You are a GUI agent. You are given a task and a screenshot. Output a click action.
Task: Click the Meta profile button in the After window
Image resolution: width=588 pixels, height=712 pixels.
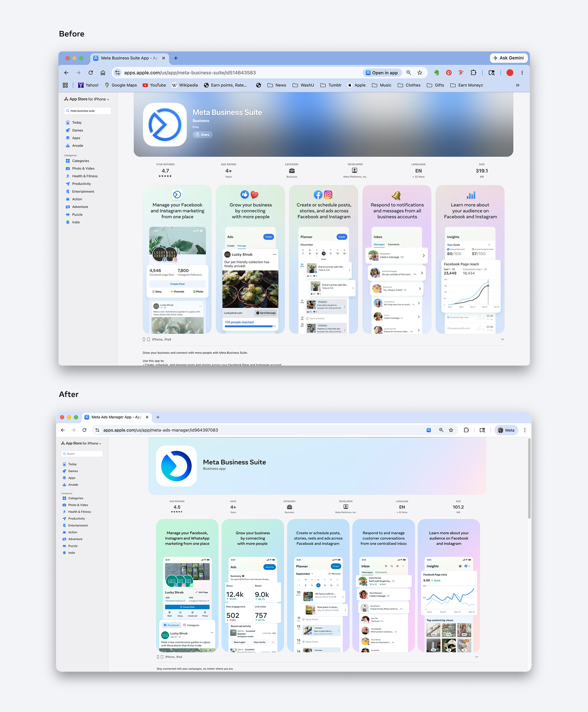pos(506,430)
